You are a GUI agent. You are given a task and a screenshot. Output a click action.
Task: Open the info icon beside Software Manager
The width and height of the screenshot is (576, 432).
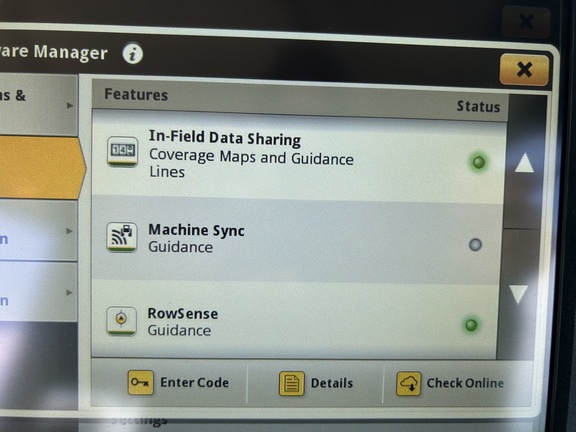point(132,54)
